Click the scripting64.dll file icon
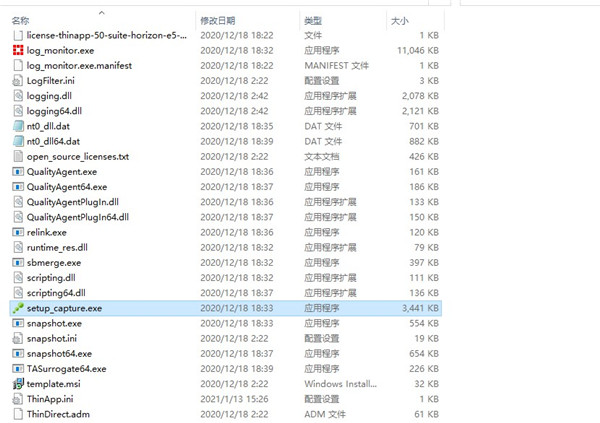Viewport: 600px width, 423px height. (x=18, y=293)
